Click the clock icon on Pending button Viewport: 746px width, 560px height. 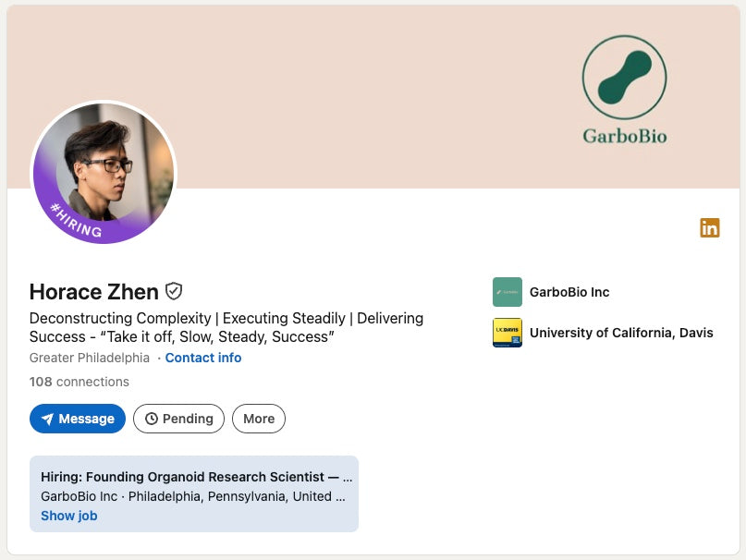coord(152,419)
